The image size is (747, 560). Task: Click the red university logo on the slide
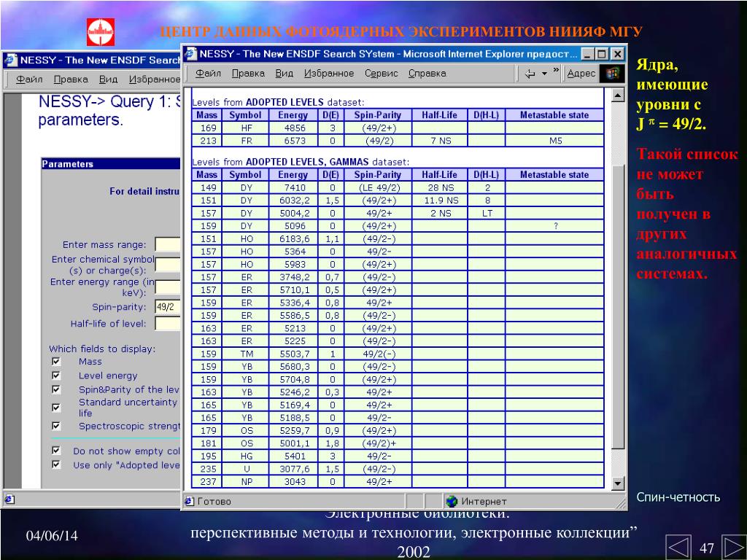pyautogui.click(x=101, y=32)
